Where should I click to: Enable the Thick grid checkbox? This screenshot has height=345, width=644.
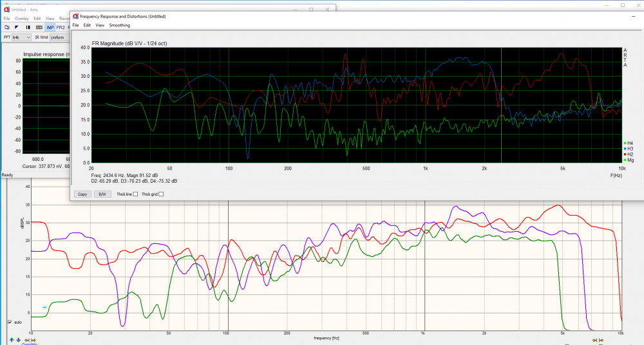[161, 194]
